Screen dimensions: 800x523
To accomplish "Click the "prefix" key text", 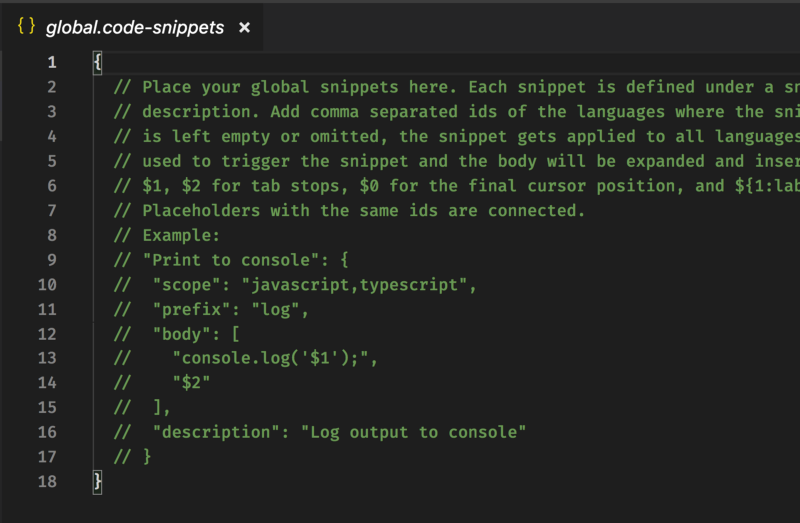I will tap(196, 309).
